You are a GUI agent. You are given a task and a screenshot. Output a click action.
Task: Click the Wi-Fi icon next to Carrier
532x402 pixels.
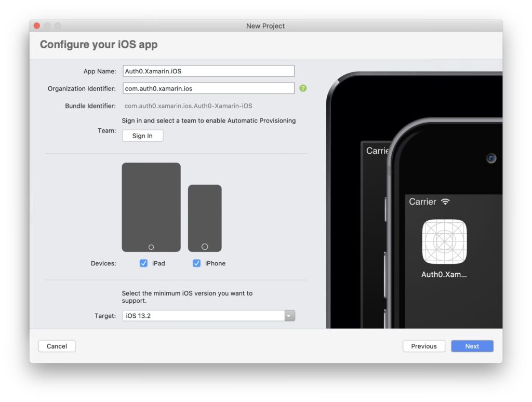(445, 202)
